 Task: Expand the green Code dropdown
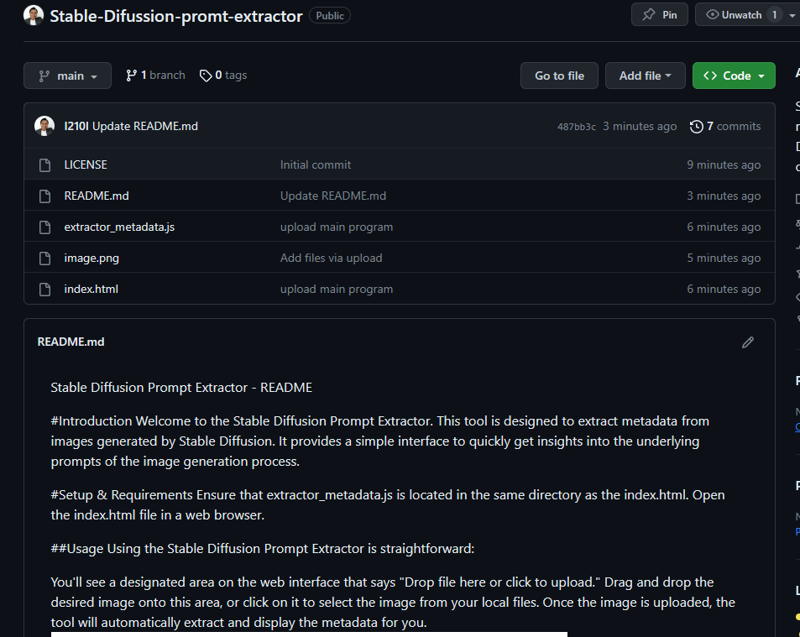[x=734, y=75]
